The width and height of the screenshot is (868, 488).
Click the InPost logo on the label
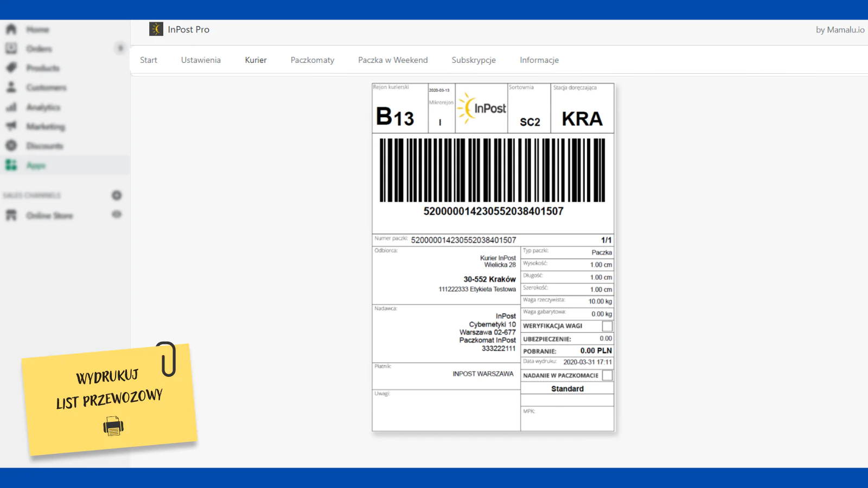click(482, 108)
